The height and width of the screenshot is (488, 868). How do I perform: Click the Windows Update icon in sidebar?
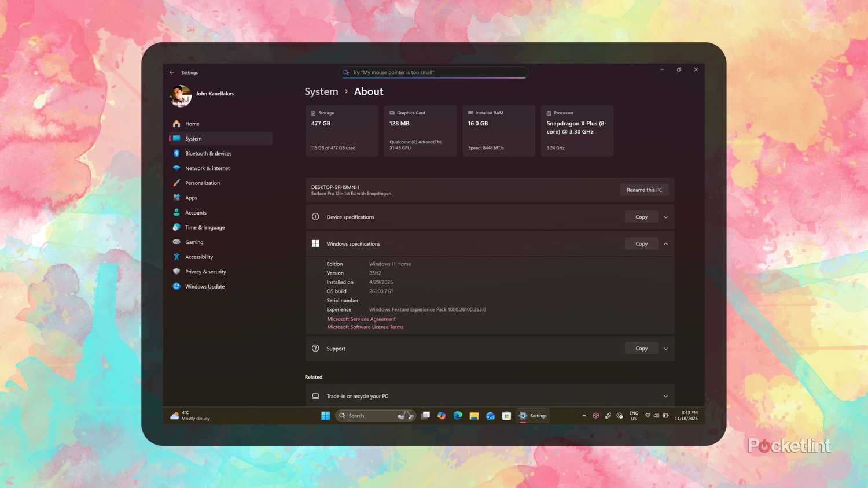[176, 286]
